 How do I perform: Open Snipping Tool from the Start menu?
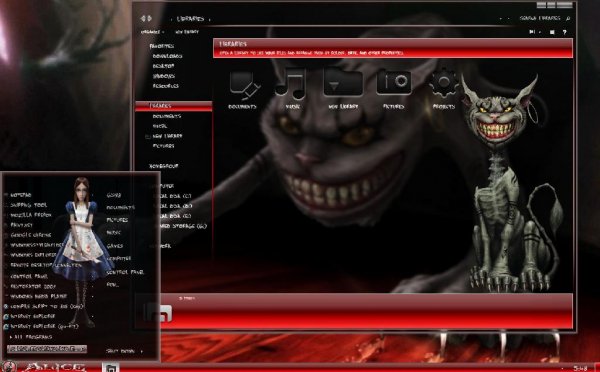pyautogui.click(x=28, y=205)
